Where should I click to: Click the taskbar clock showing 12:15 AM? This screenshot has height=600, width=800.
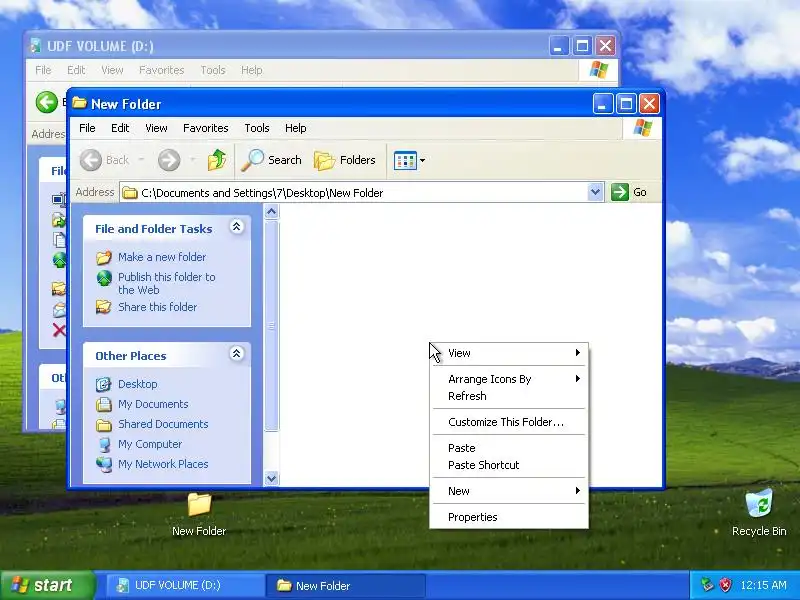coord(763,585)
